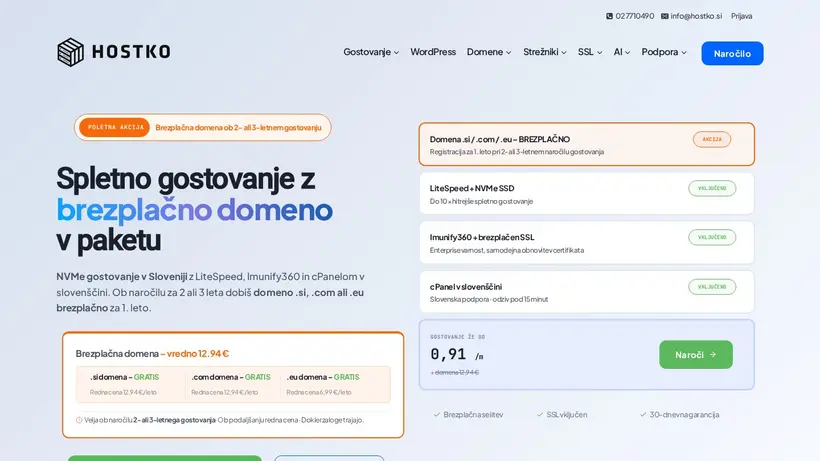The width and height of the screenshot is (820, 461).
Task: Click VKLJUČENO badge on Imunify360 row
Action: click(712, 237)
